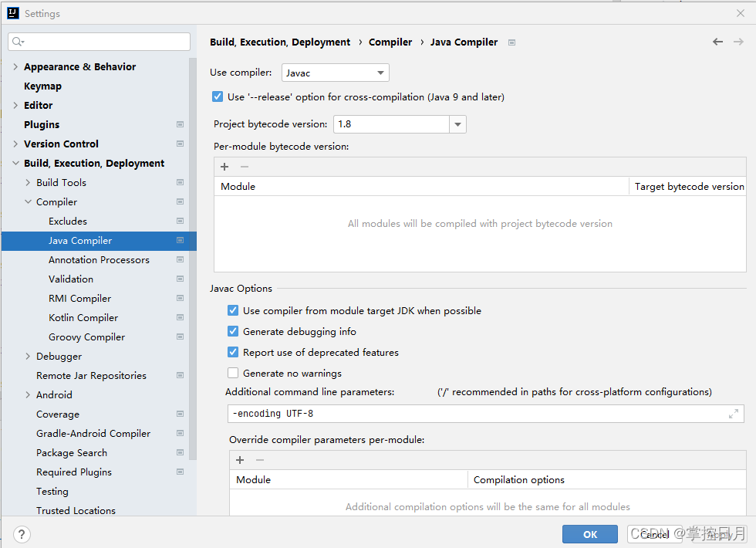The image size is (756, 548).
Task: Collapse the Compiler tree node
Action: point(28,201)
